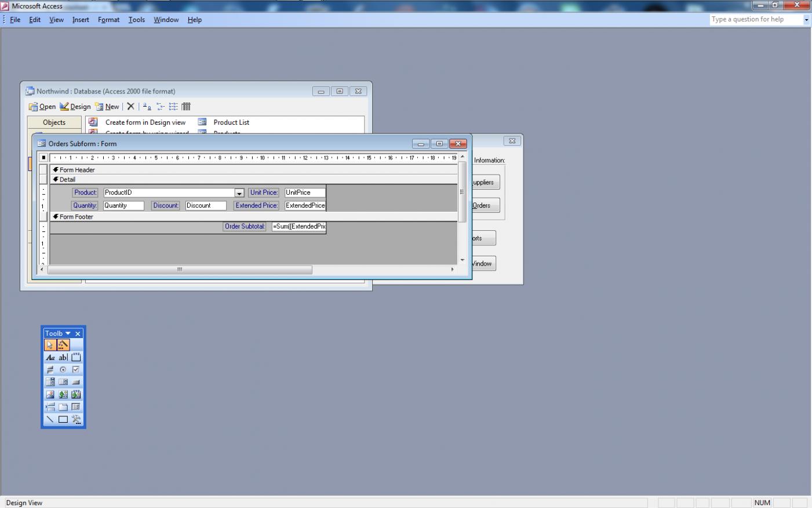Select the Option Group tool
The height and width of the screenshot is (508, 812).
tap(76, 358)
